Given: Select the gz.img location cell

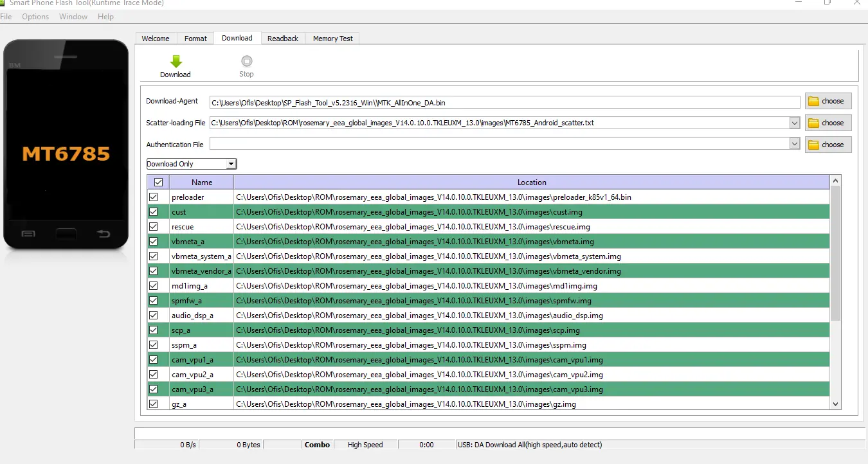Looking at the screenshot, I should 532,404.
